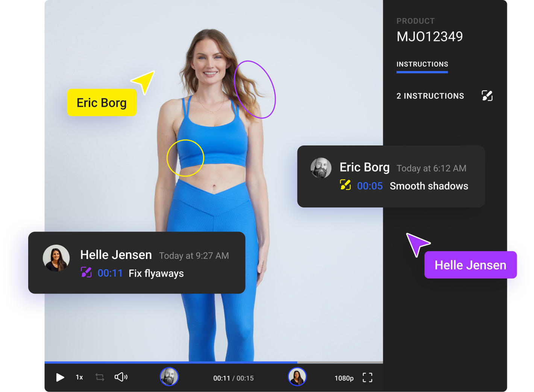The image size is (534, 392).
Task: Click the annotation icon beside 2 Instructions
Action: coord(487,96)
